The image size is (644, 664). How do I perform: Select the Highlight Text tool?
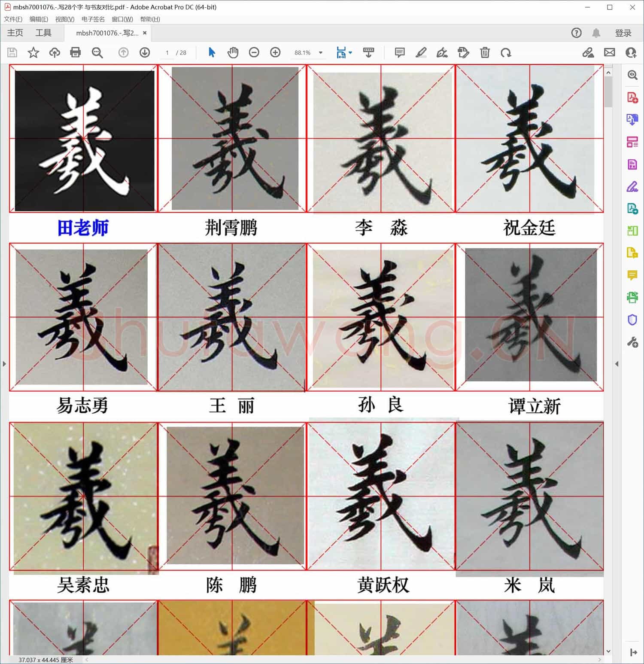pyautogui.click(x=421, y=52)
